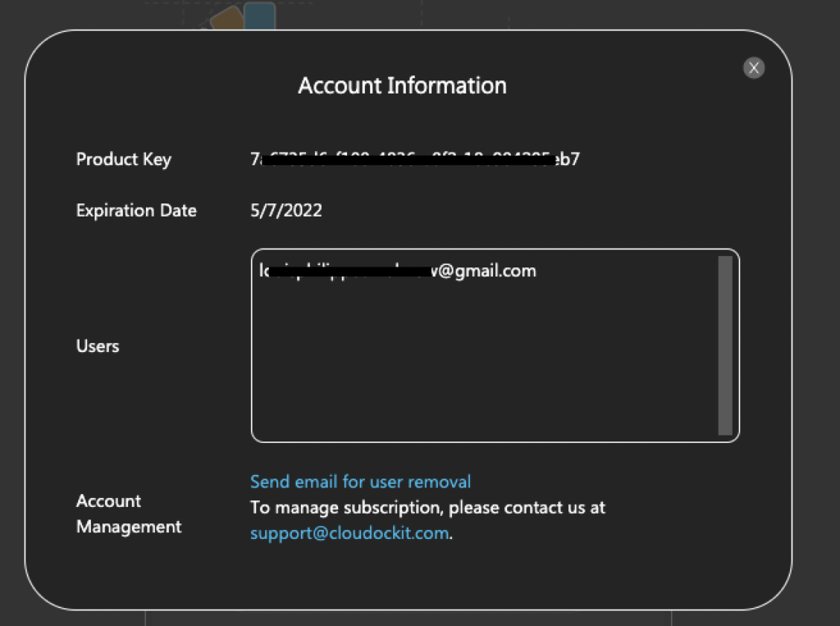Click the Product Key label
This screenshot has width=840, height=626.
[x=124, y=159]
